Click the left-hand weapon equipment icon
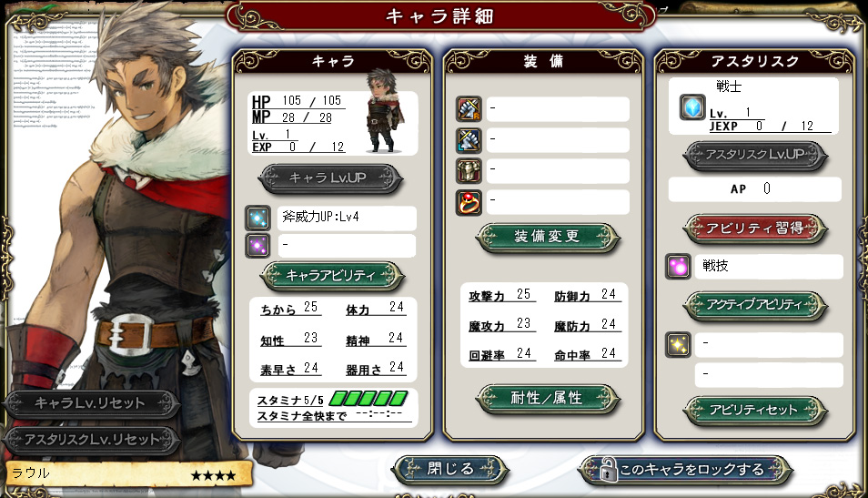868x498 pixels. point(469,140)
